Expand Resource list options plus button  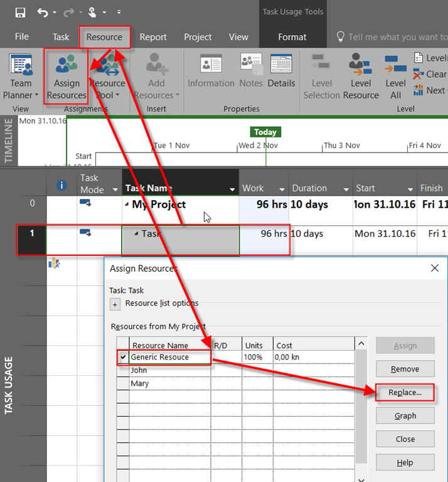(x=115, y=304)
